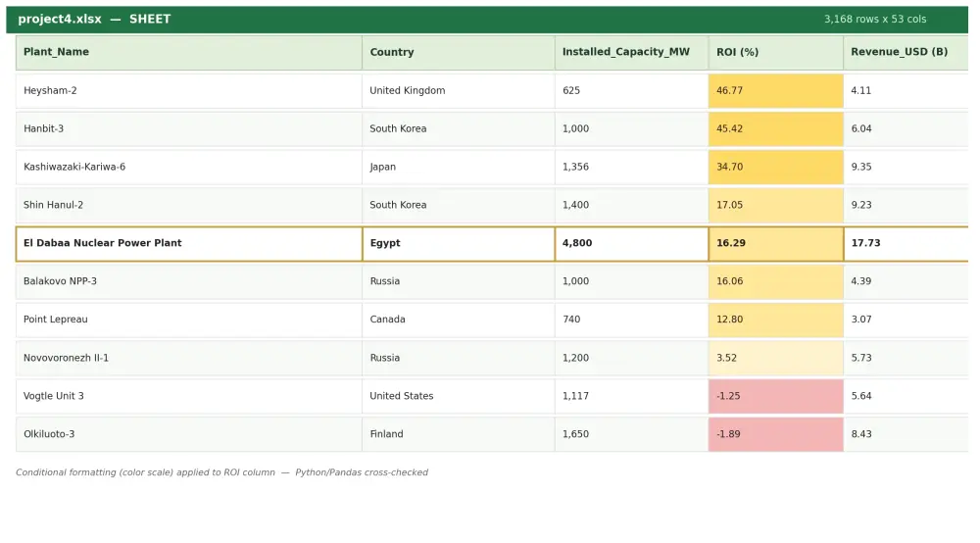Select the -1.89 ROI cell
This screenshot has width=980, height=543.
pyautogui.click(x=775, y=434)
